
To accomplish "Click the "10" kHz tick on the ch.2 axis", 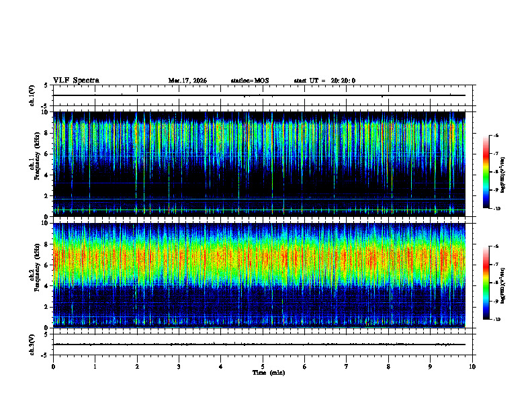I will click(46, 224).
